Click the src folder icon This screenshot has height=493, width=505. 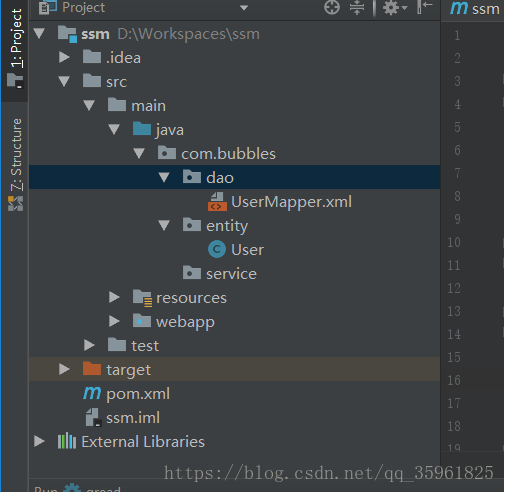tap(92, 81)
